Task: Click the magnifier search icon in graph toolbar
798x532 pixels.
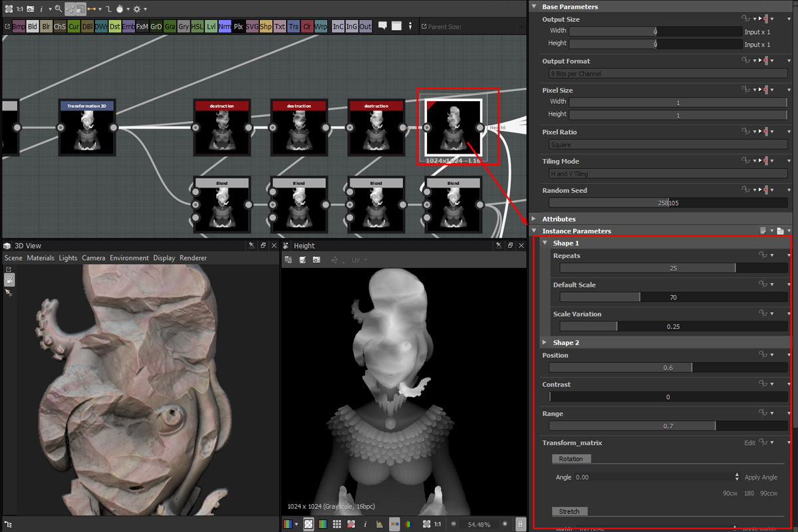Action: click(x=58, y=9)
